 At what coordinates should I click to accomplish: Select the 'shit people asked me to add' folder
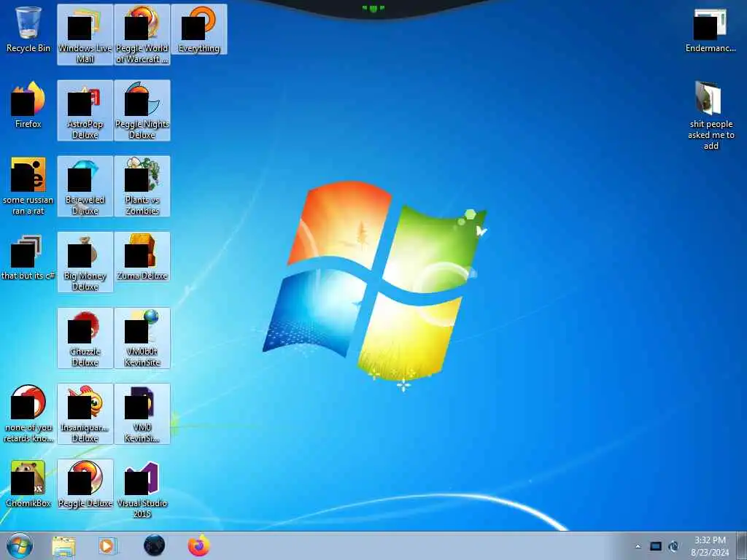click(711, 115)
